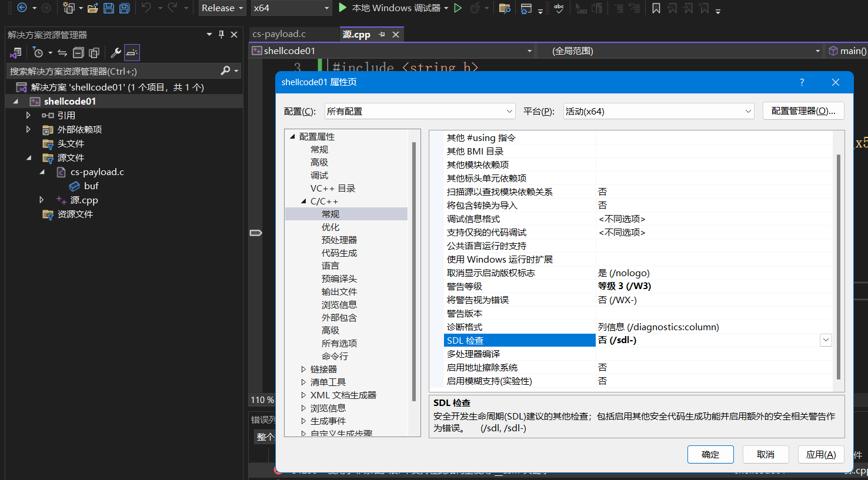Open a file with the Open Folder icon
Screen dimensions: 868x480
pos(92,8)
